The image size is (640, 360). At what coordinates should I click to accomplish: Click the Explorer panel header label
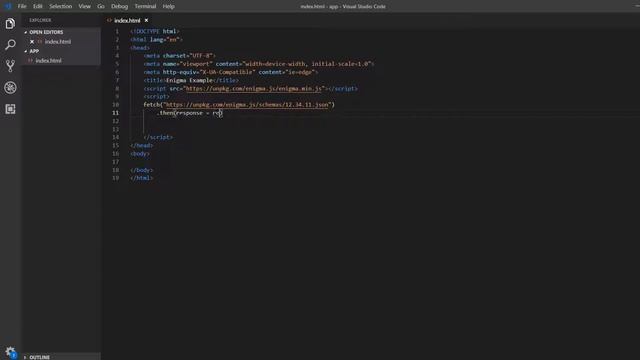(x=40, y=20)
